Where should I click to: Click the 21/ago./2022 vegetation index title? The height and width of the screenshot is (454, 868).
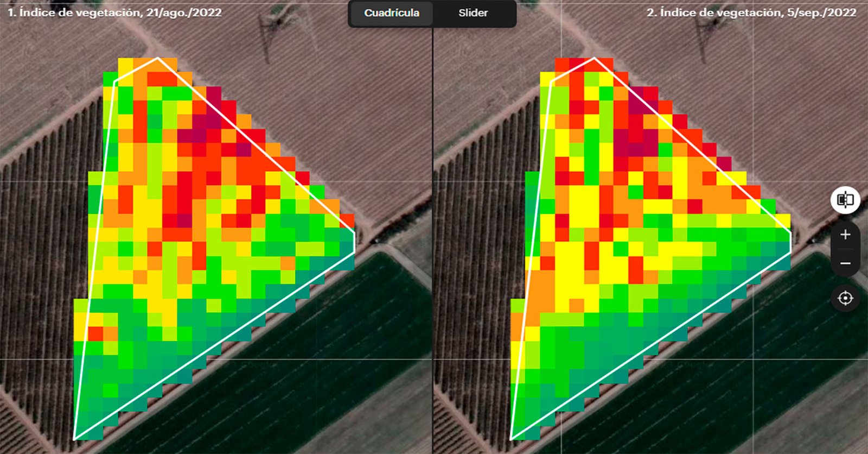tap(114, 12)
